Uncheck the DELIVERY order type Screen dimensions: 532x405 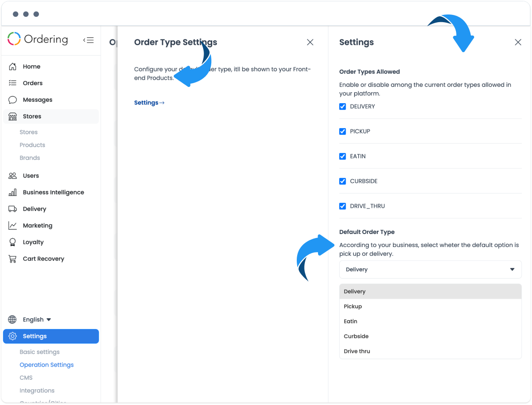click(x=343, y=107)
